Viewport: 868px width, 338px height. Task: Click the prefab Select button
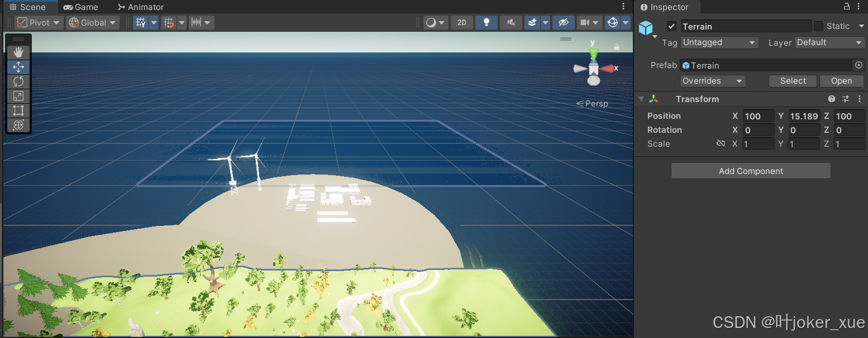click(x=793, y=80)
